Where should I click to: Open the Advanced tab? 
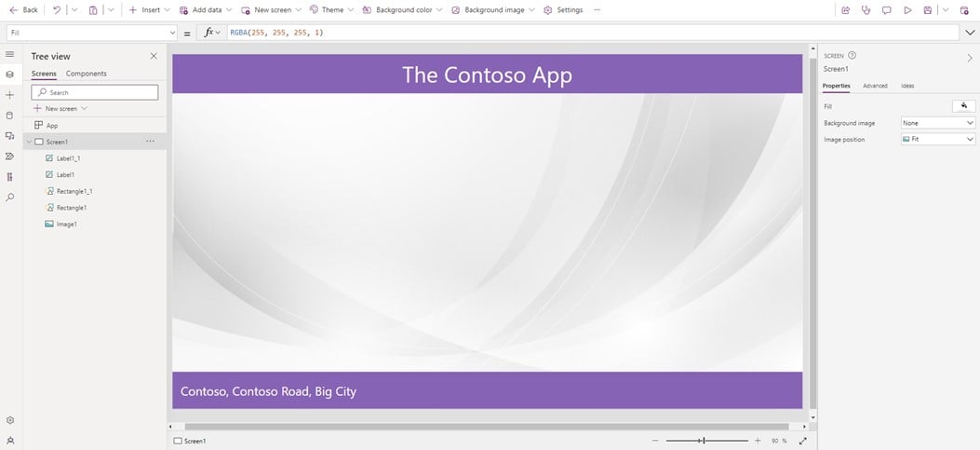pyautogui.click(x=875, y=86)
